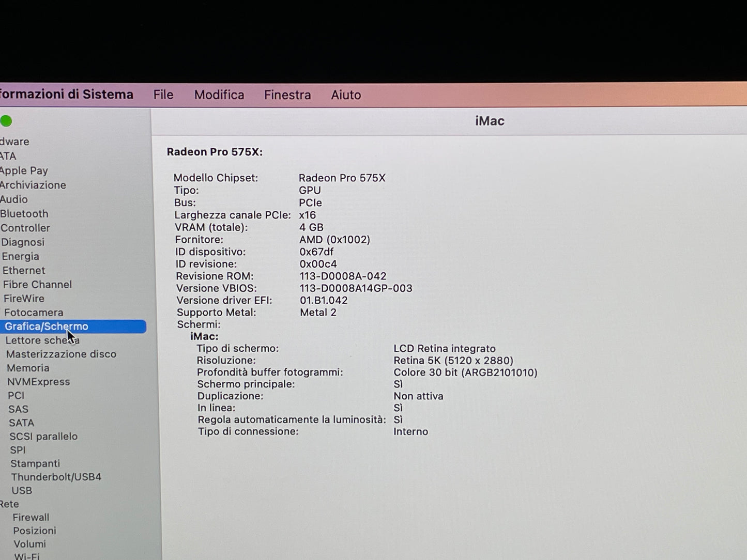This screenshot has width=747, height=560.
Task: Click the green zoom window button
Action: (6, 121)
